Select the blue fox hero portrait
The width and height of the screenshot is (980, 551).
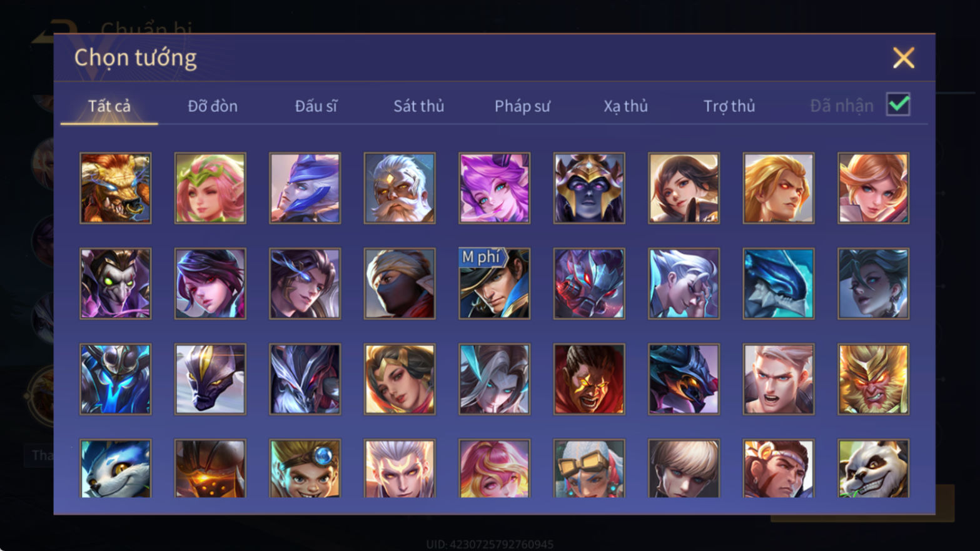115,468
